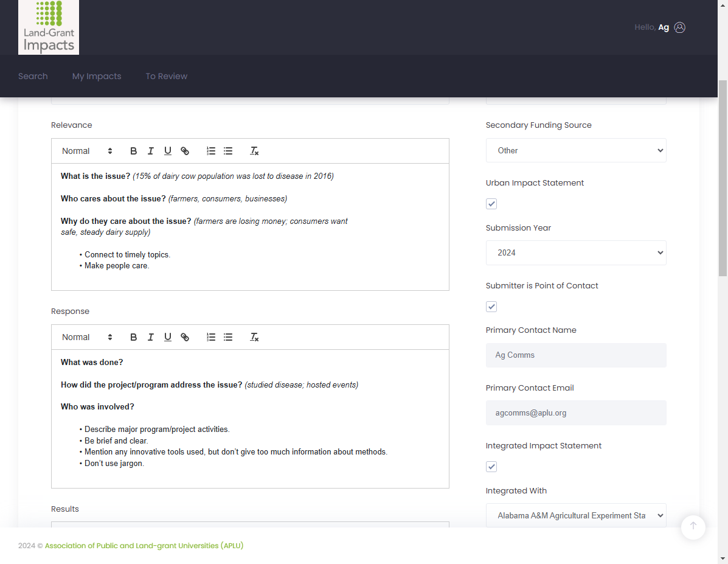Apply numbered list in the Response editor
728x564 pixels.
211,337
